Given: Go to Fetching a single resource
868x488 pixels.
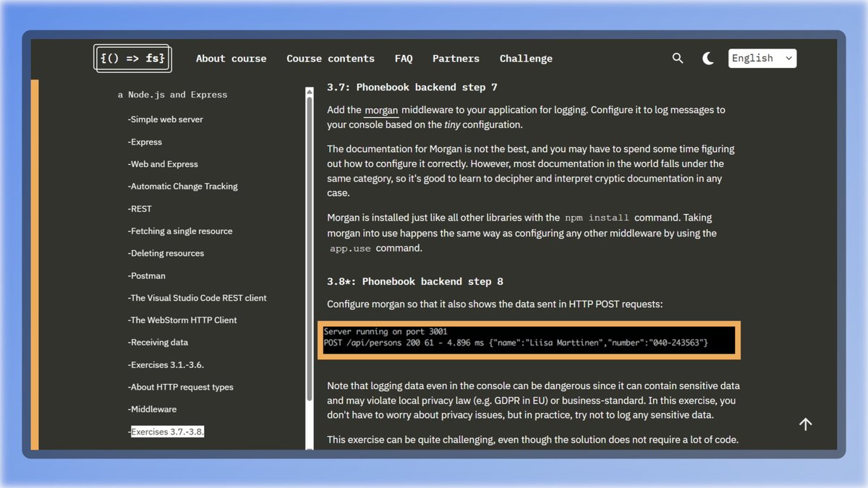Looking at the screenshot, I should (180, 231).
